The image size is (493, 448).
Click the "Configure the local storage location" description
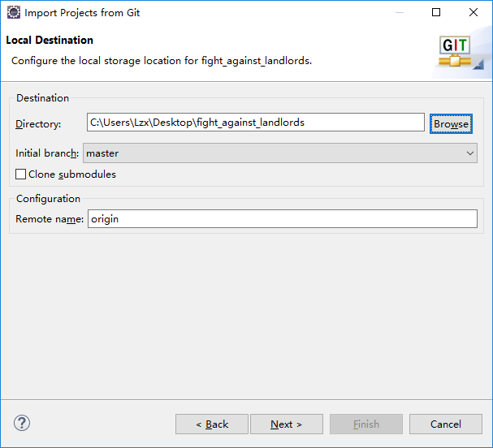point(162,61)
